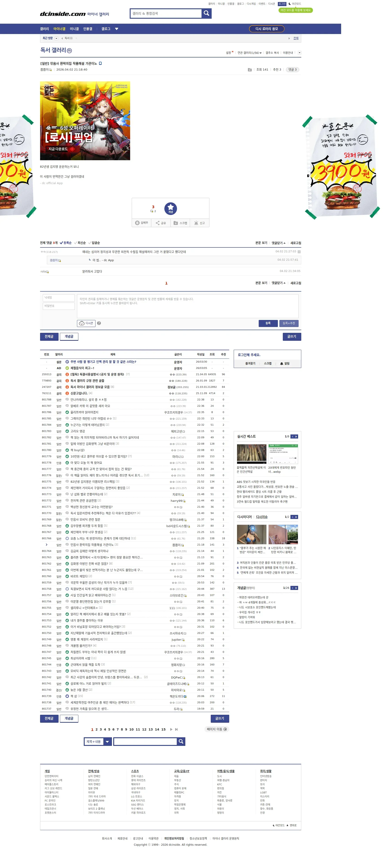This screenshot has height=868, width=383.
Task: Open the 미니갤 nav item
Action: point(74,29)
